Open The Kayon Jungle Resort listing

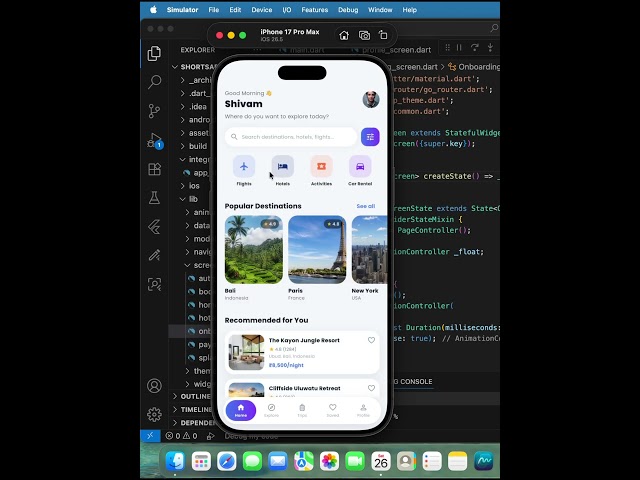(x=302, y=353)
